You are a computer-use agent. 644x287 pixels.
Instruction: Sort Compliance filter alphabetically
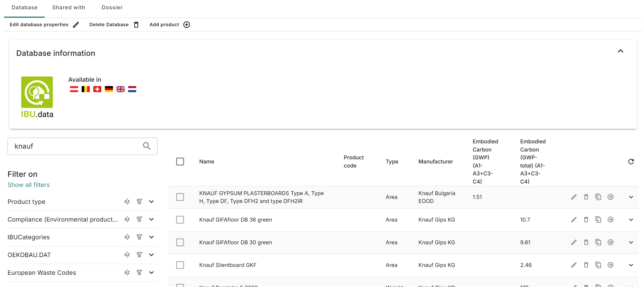tap(127, 220)
